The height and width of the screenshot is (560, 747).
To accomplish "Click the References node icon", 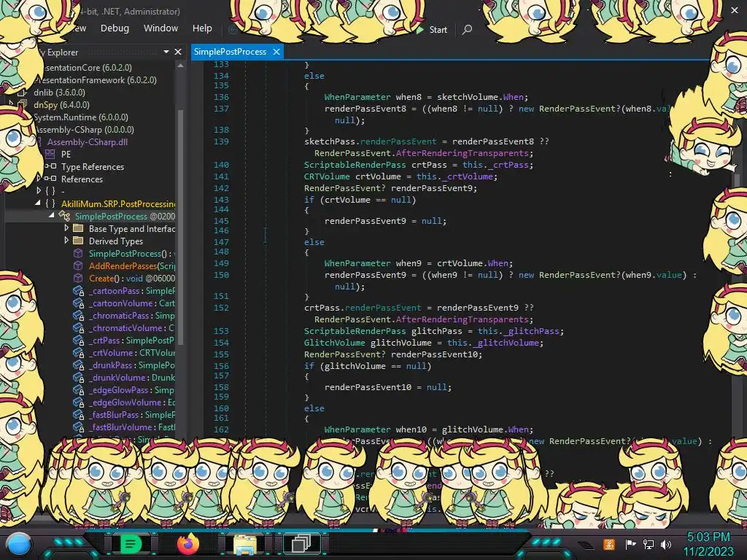I will (50, 179).
